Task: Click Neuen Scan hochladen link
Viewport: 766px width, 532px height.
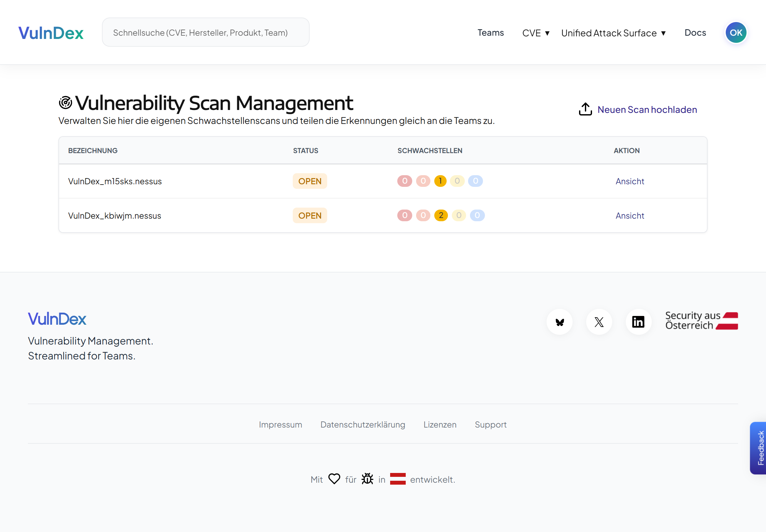Action: (x=647, y=110)
